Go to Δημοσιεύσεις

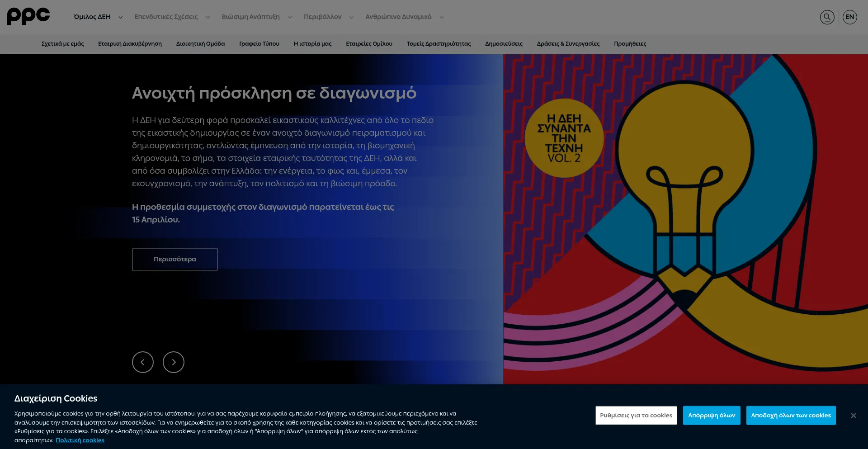504,44
